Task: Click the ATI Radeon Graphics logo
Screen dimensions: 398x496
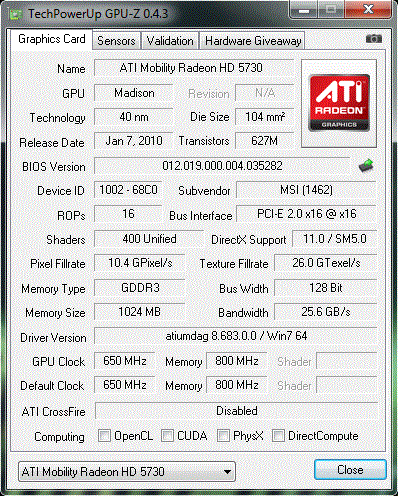Action: coord(339,103)
